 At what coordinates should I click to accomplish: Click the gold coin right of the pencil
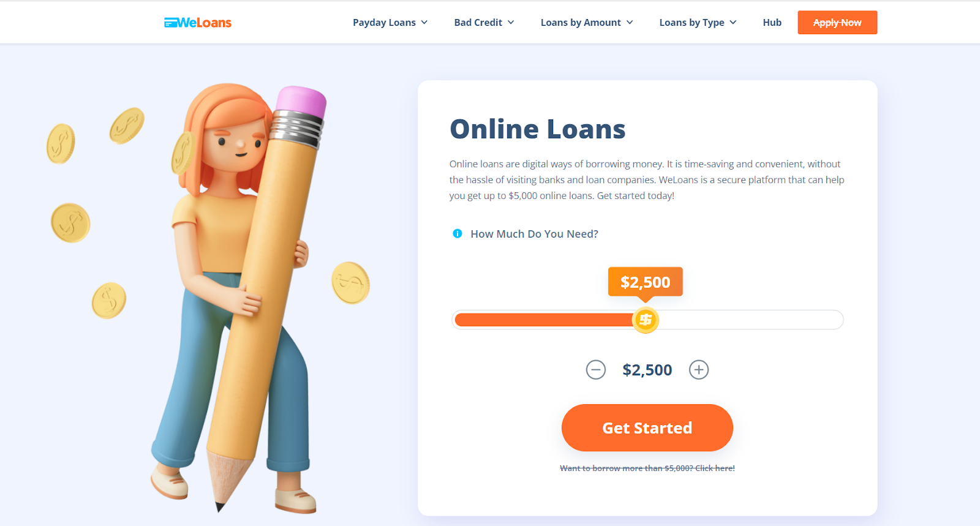tap(350, 283)
